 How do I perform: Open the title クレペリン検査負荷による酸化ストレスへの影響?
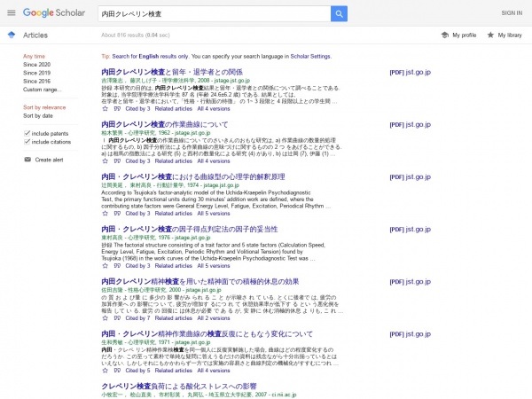pyautogui.click(x=179, y=386)
